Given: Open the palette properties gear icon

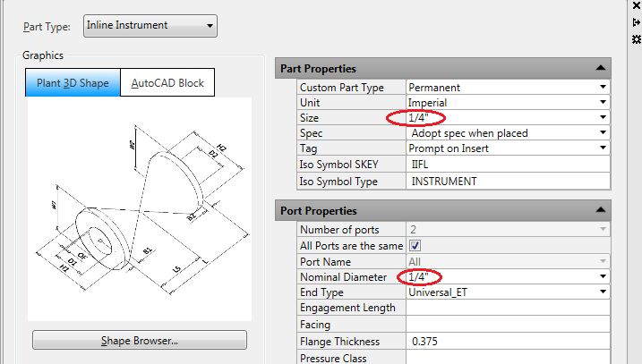Looking at the screenshot, I should pos(636,39).
